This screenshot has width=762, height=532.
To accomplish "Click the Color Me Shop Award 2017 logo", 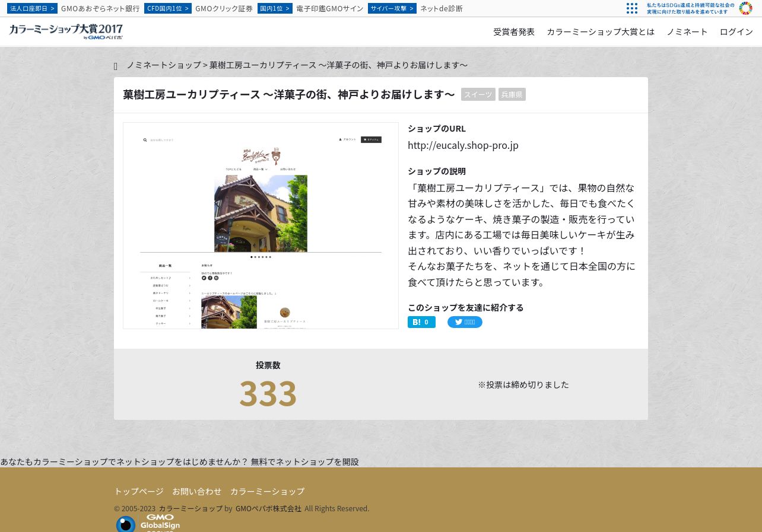I will [x=66, y=31].
